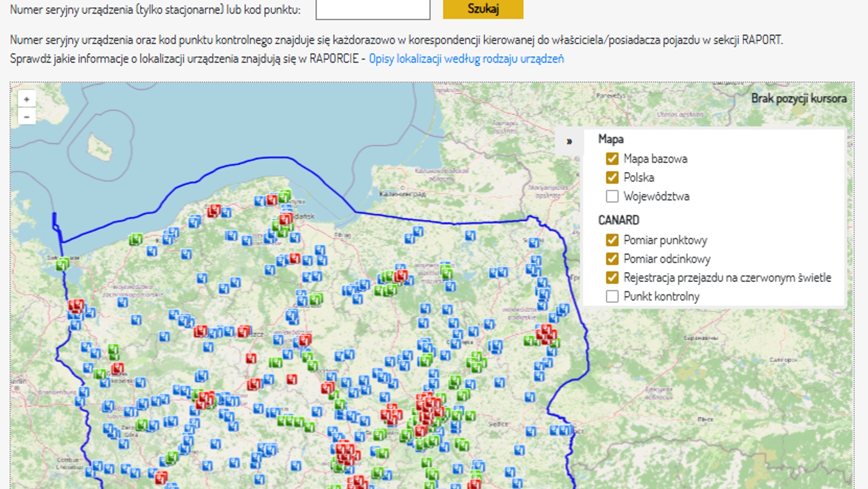Select red marker cluster at Szczecin on western border
The image size is (868, 489).
[x=76, y=305]
